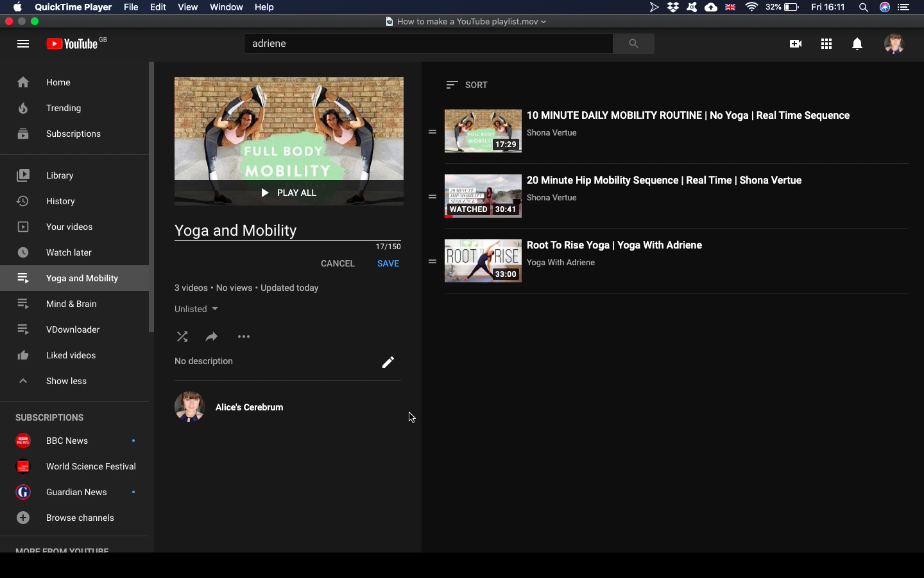This screenshot has width=924, height=578.
Task: Open the View menu
Action: tap(187, 7)
